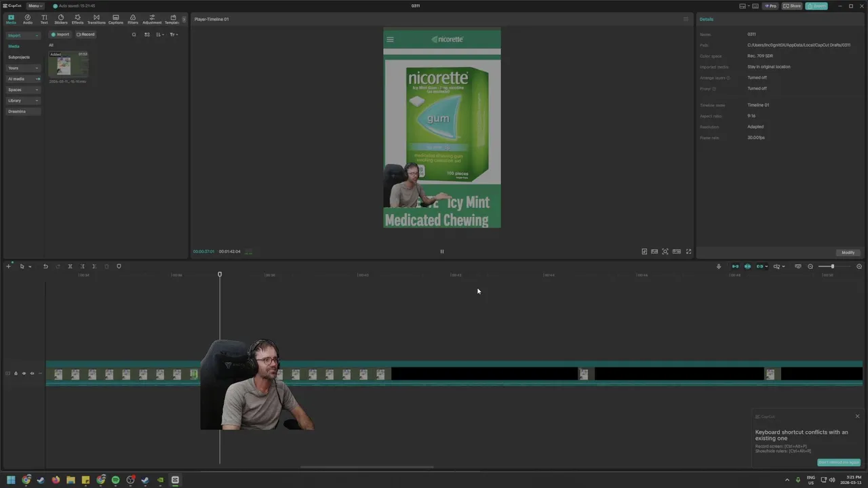Expand the AI media section
Image resolution: width=868 pixels, height=488 pixels.
tap(23, 79)
